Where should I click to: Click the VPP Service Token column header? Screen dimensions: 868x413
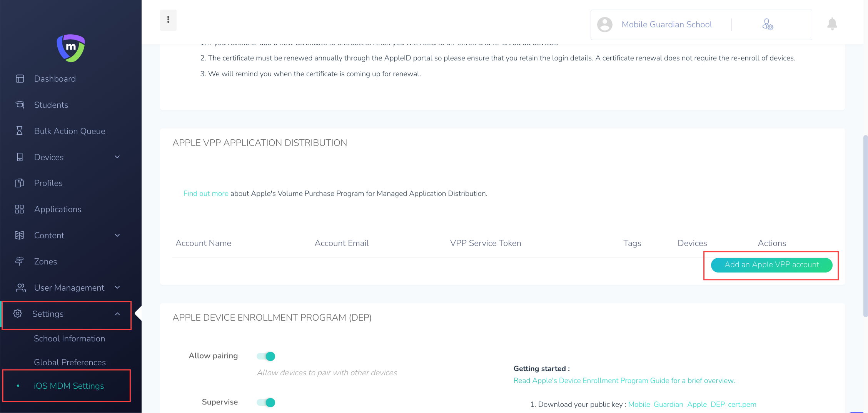coord(486,243)
